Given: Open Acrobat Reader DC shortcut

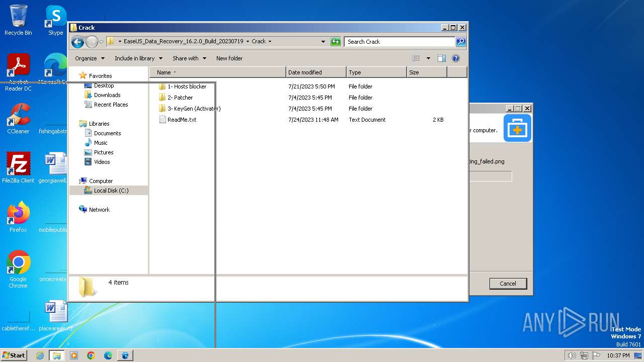Looking at the screenshot, I should pos(18,72).
